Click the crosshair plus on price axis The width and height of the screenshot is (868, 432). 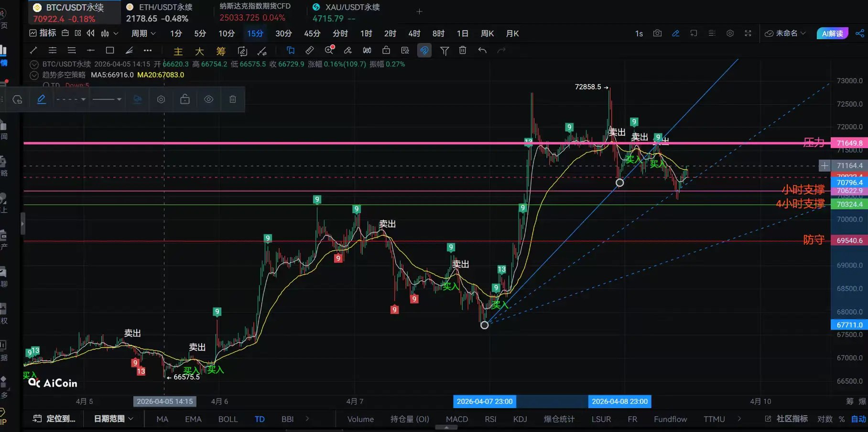[825, 166]
